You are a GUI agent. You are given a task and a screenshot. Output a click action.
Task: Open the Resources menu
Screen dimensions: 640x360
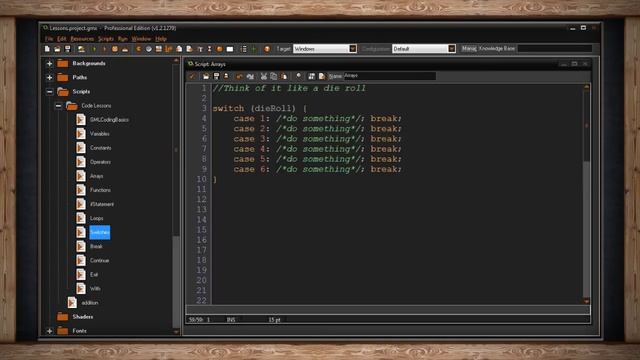click(82, 39)
